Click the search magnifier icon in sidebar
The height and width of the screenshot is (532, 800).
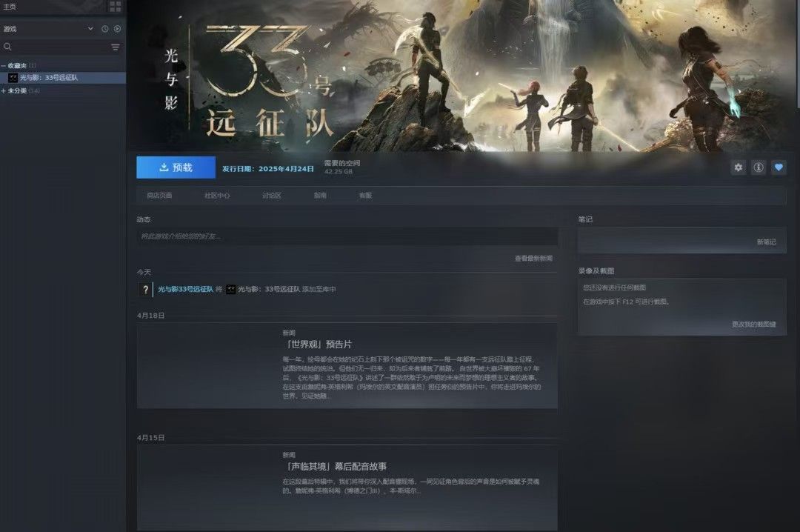[7, 47]
